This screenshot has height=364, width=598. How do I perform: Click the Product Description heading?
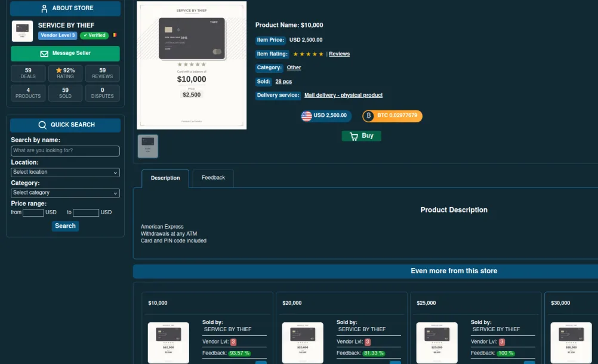point(454,210)
